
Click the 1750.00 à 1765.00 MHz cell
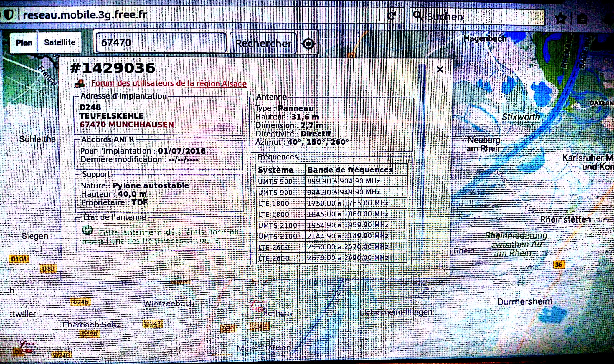(356, 203)
